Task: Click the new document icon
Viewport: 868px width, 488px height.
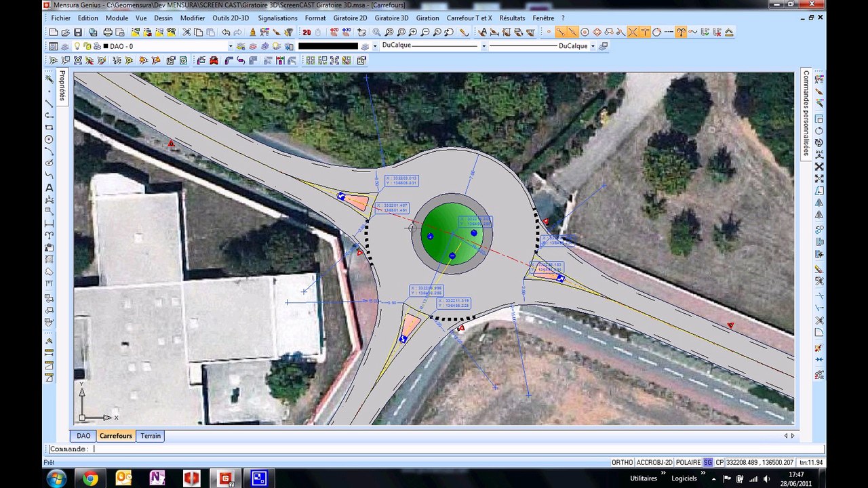Action: pos(54,32)
